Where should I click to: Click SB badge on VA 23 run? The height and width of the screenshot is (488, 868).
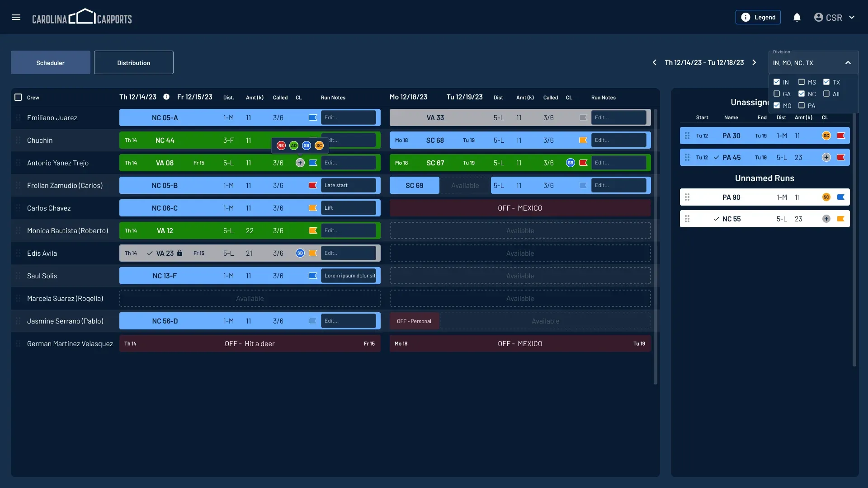[x=300, y=253]
